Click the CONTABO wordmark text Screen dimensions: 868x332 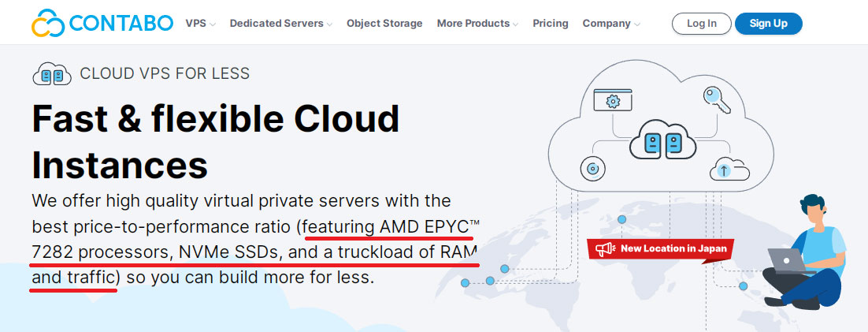pos(121,24)
